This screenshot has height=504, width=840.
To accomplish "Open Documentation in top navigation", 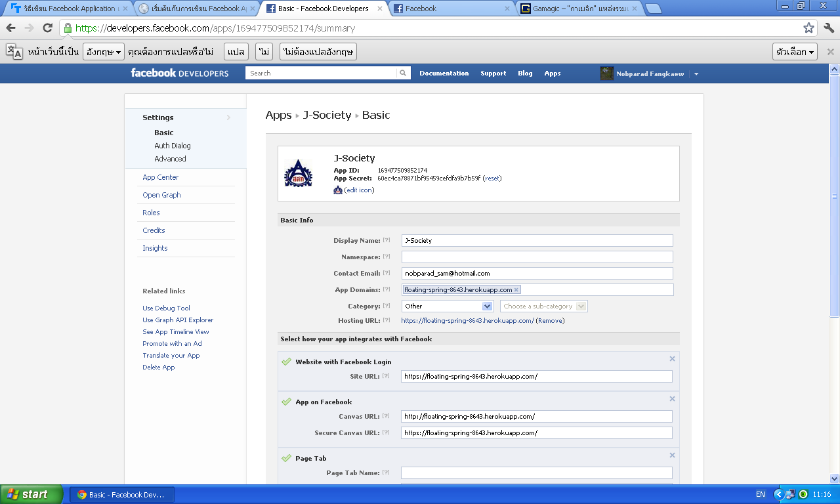I will point(444,73).
